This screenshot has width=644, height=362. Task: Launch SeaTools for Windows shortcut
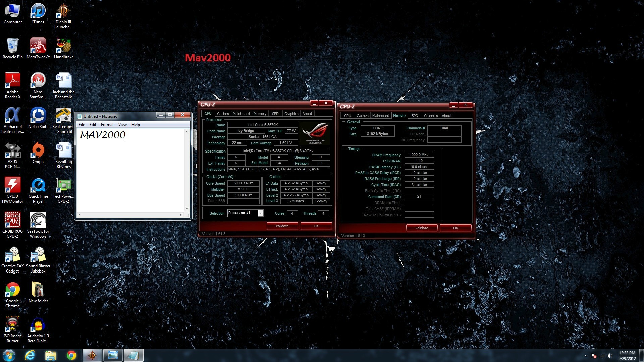click(38, 225)
